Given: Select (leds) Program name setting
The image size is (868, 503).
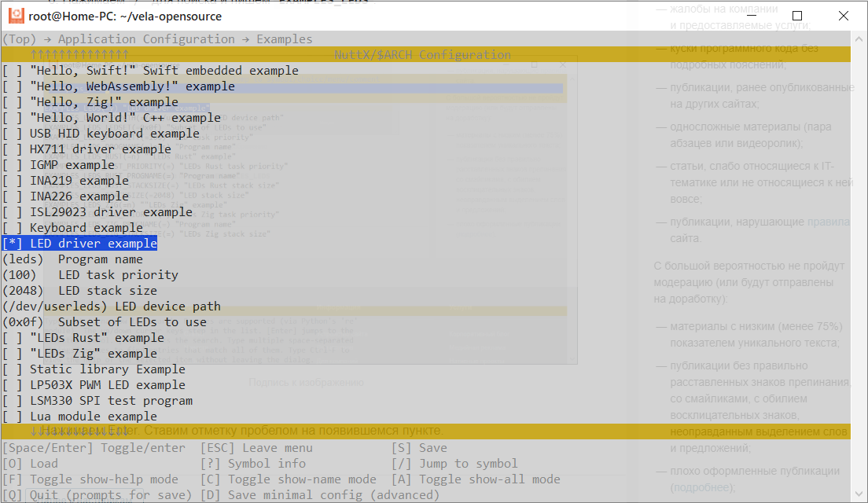Looking at the screenshot, I should pyautogui.click(x=72, y=259).
